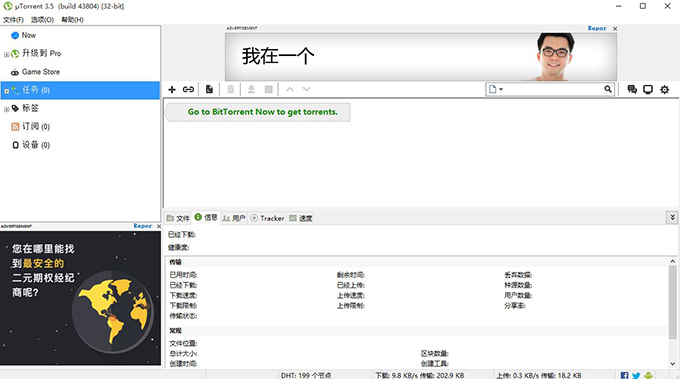680x379 pixels.
Task: Click the info pane vertical scrollbar thumb
Action: pyautogui.click(x=673, y=302)
